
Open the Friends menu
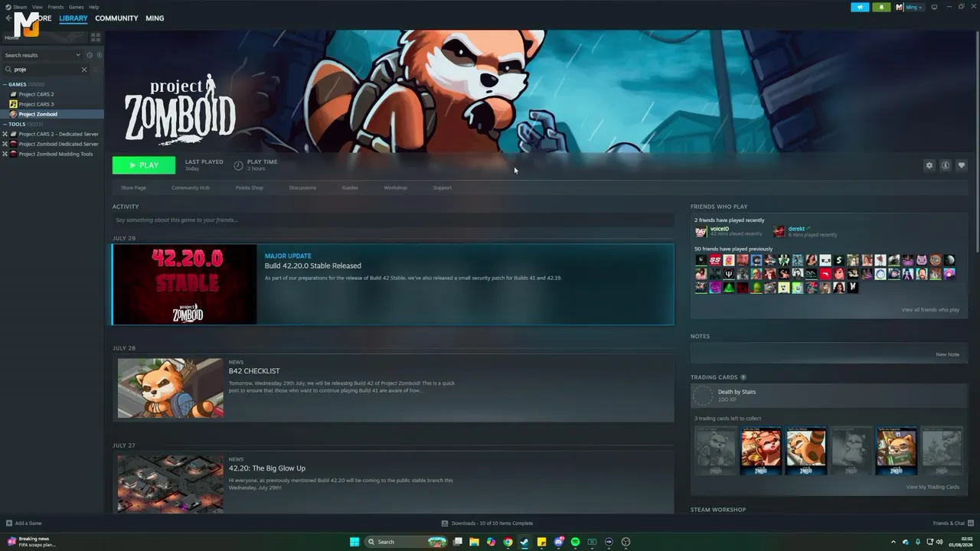pyautogui.click(x=55, y=7)
